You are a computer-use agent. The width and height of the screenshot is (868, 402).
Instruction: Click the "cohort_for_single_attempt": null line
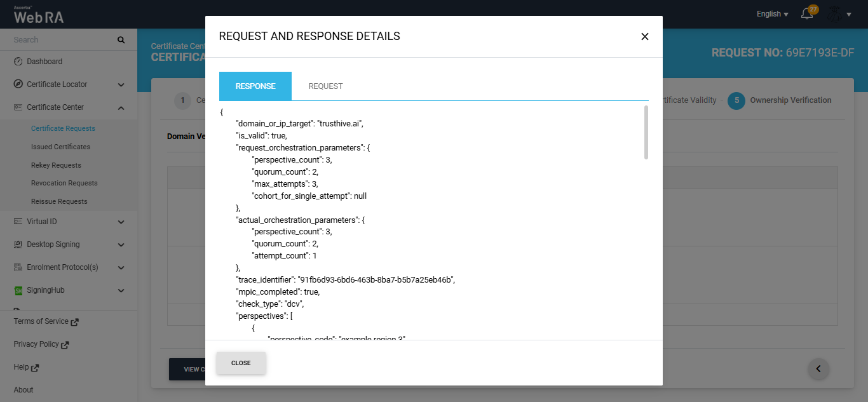click(309, 196)
